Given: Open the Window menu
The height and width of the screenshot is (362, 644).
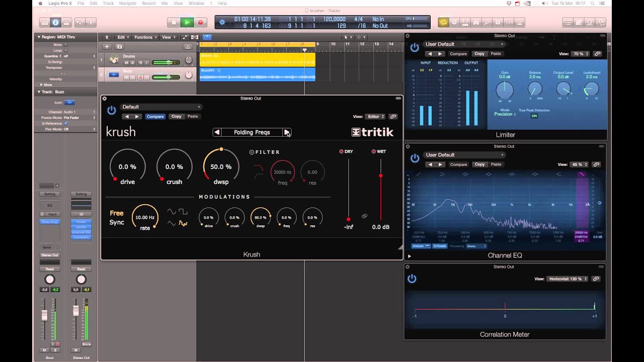Looking at the screenshot, I should (196, 4).
